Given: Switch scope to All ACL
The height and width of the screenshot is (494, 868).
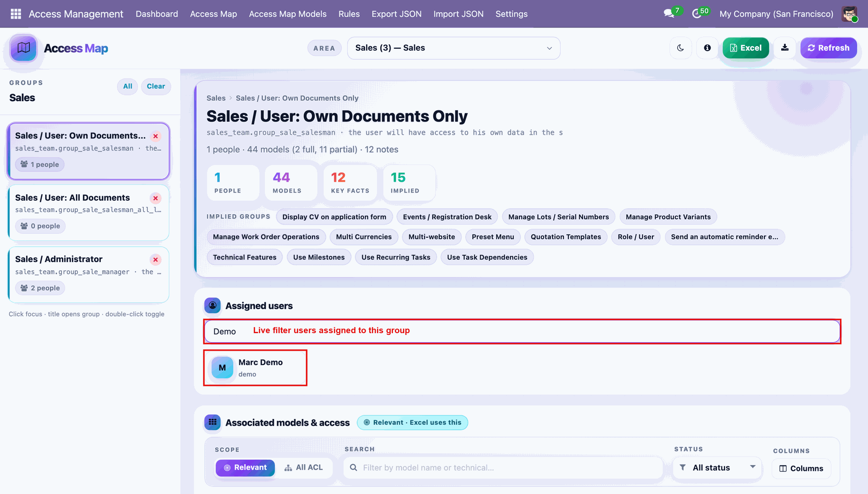Looking at the screenshot, I should [303, 467].
